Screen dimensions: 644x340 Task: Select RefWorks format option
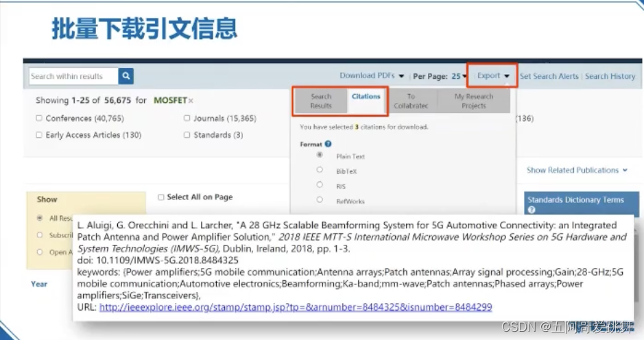point(320,199)
